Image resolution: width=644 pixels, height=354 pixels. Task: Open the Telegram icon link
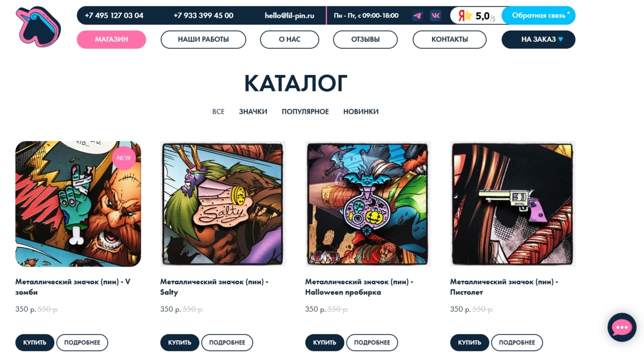[417, 16]
